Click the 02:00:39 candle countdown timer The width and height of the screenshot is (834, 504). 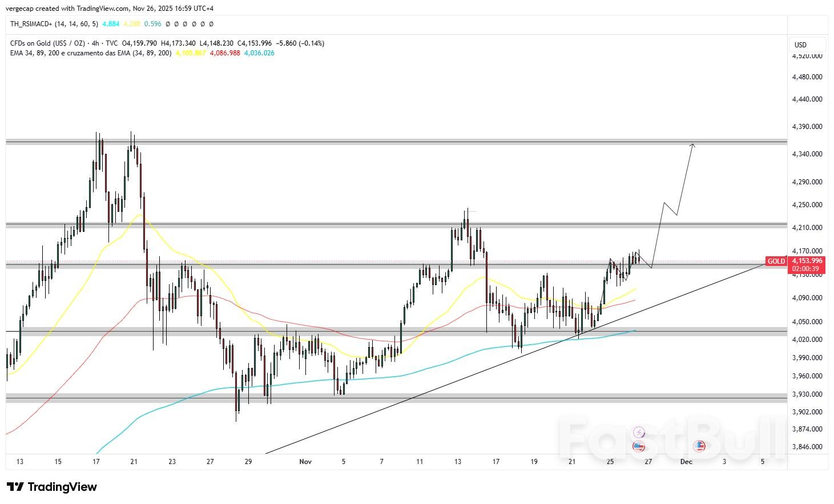coord(805,268)
